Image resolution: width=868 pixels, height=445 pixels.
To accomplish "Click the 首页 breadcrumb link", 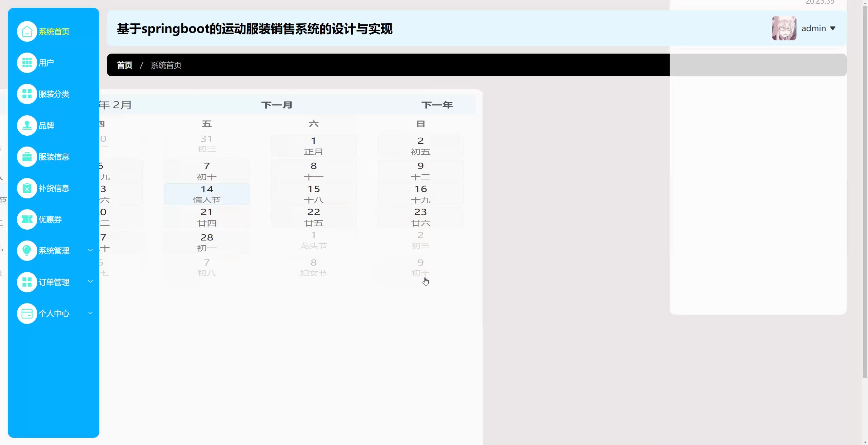I will (124, 65).
